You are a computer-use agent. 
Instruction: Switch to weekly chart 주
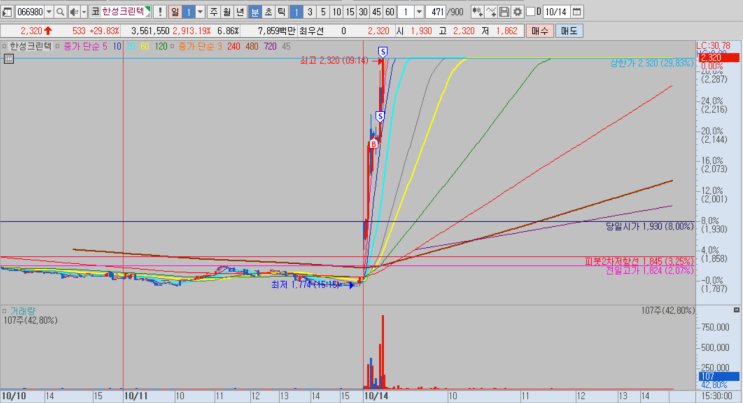(214, 11)
